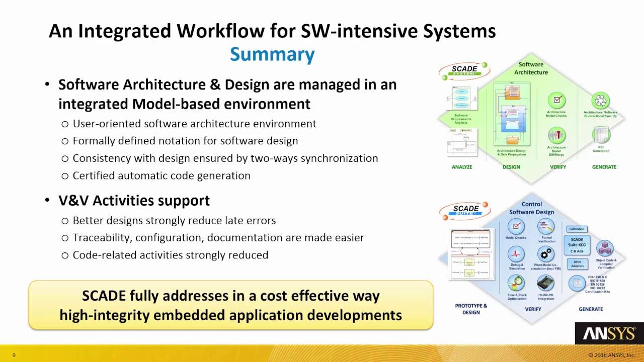Viewport: 644px width, 362px height.
Task: Click the Software Architecture diagram heading
Action: point(531,68)
